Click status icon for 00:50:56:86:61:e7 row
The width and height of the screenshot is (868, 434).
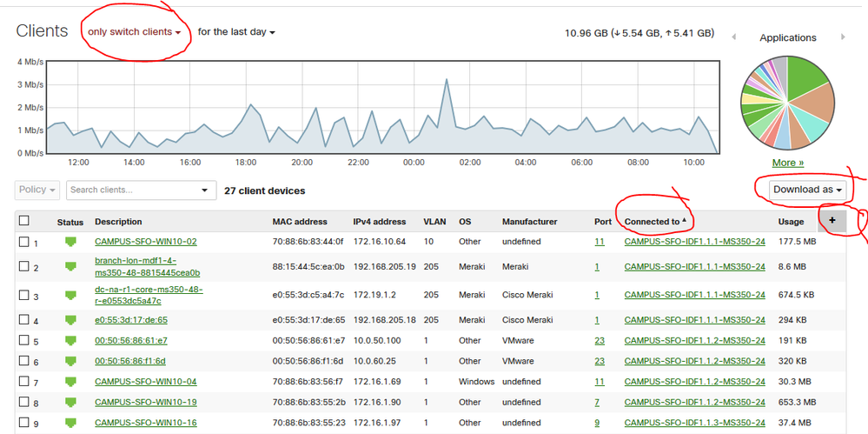[x=70, y=340]
